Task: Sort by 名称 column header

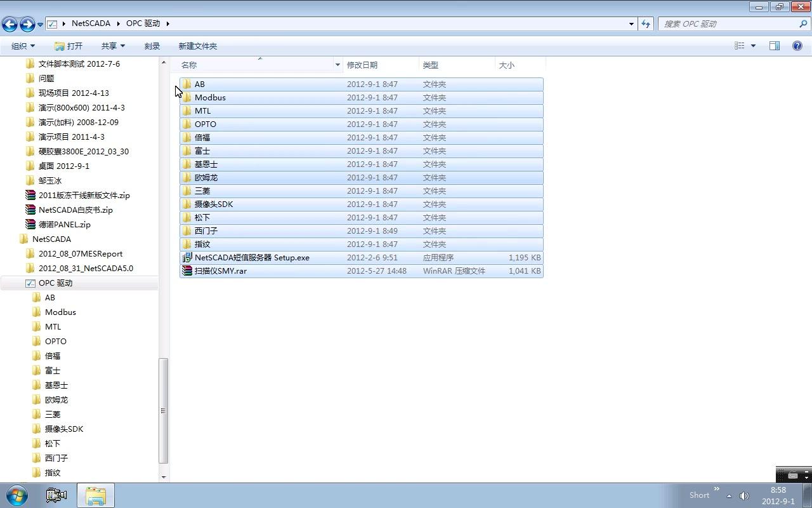Action: pos(189,65)
